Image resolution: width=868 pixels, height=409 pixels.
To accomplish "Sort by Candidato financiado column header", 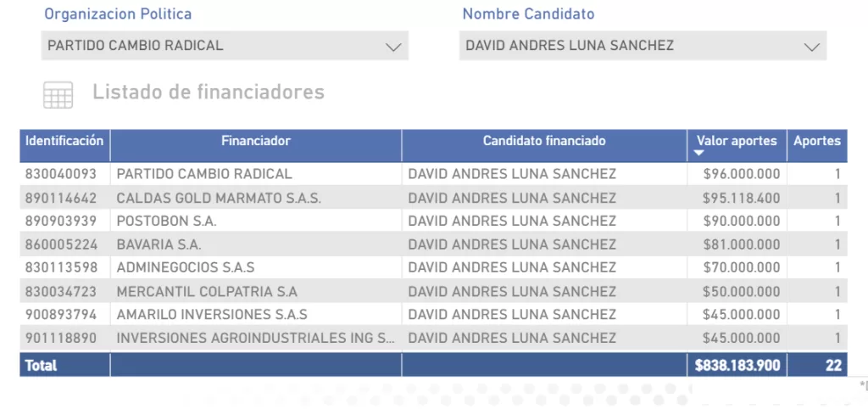I will pos(544,141).
